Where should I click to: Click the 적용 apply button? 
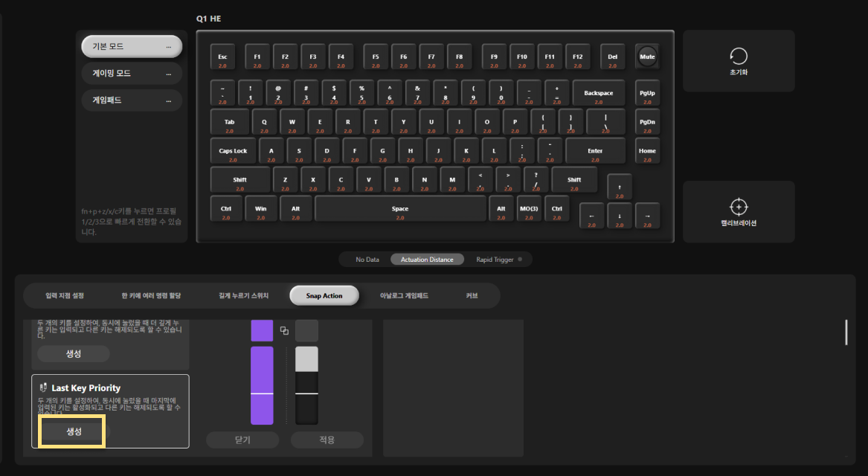click(x=327, y=440)
